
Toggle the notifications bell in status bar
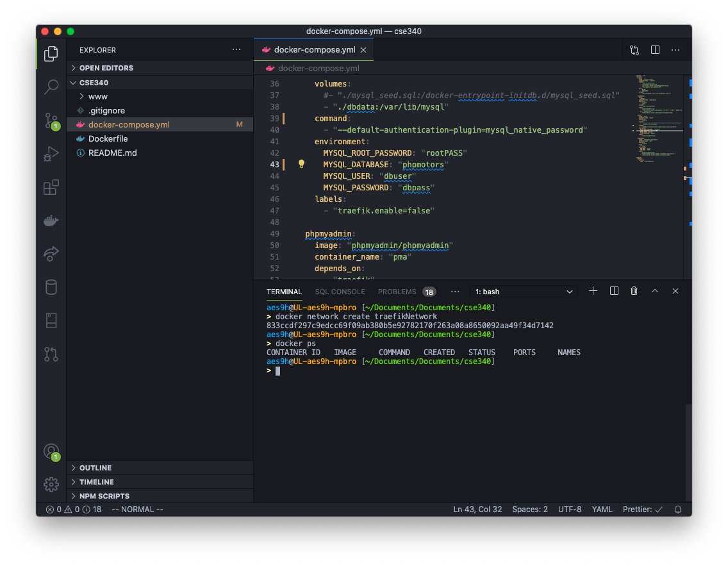click(677, 509)
